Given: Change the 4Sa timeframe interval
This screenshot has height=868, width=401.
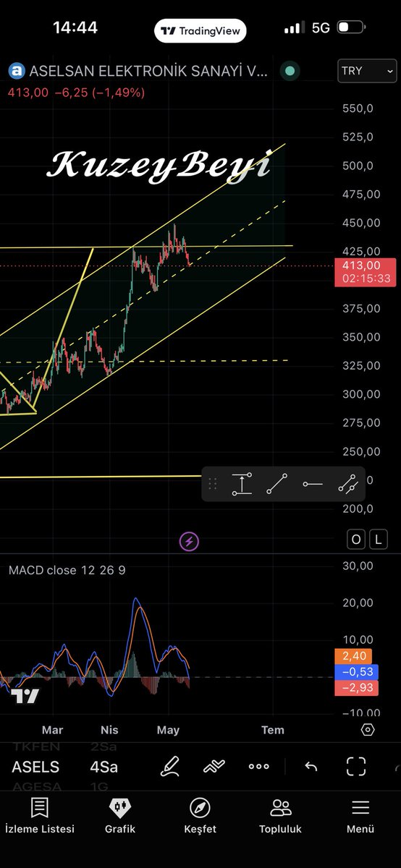Looking at the screenshot, I should (x=104, y=767).
